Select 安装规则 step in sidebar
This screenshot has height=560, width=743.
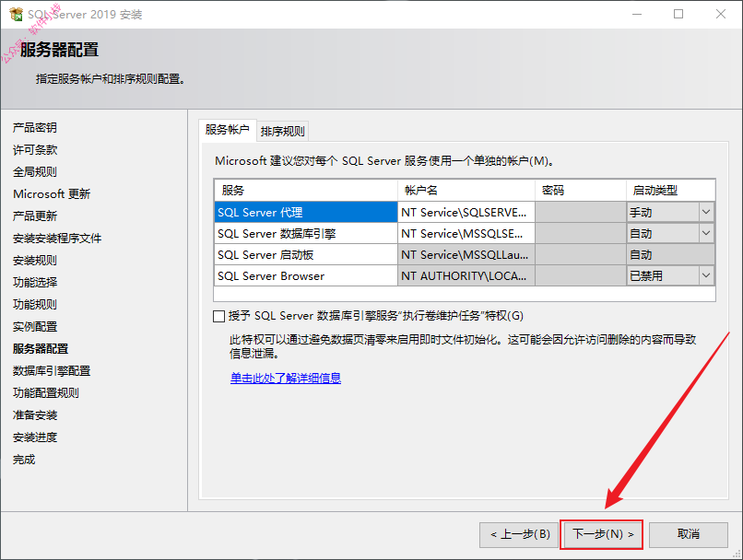pyautogui.click(x=35, y=260)
